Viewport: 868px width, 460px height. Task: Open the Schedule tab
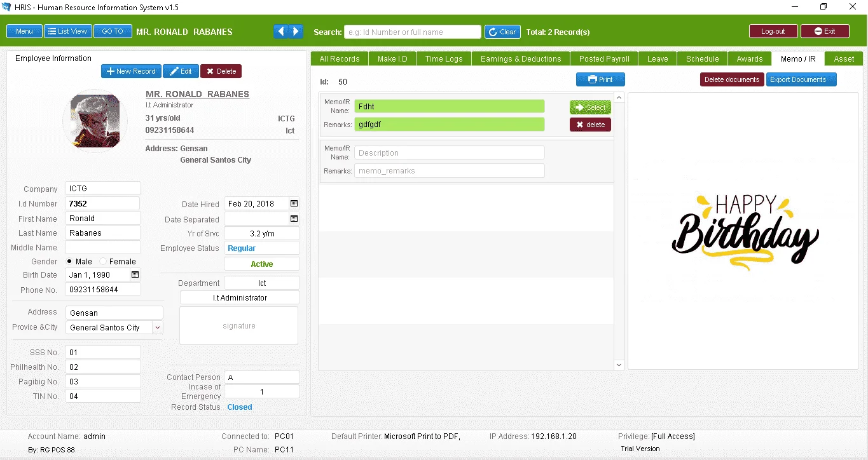pyautogui.click(x=703, y=58)
